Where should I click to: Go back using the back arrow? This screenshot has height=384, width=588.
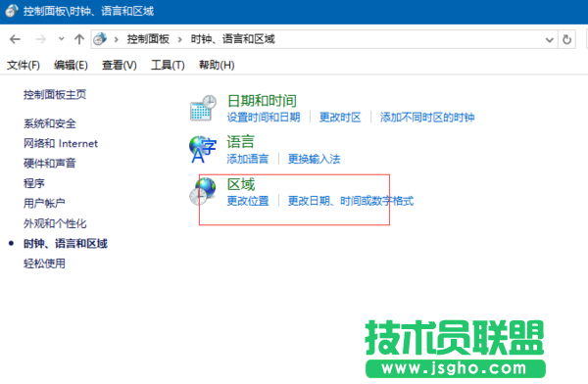[x=15, y=39]
